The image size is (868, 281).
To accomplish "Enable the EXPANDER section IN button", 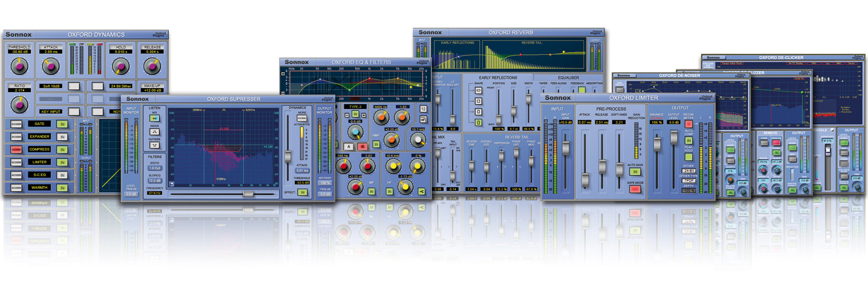I will tap(62, 137).
